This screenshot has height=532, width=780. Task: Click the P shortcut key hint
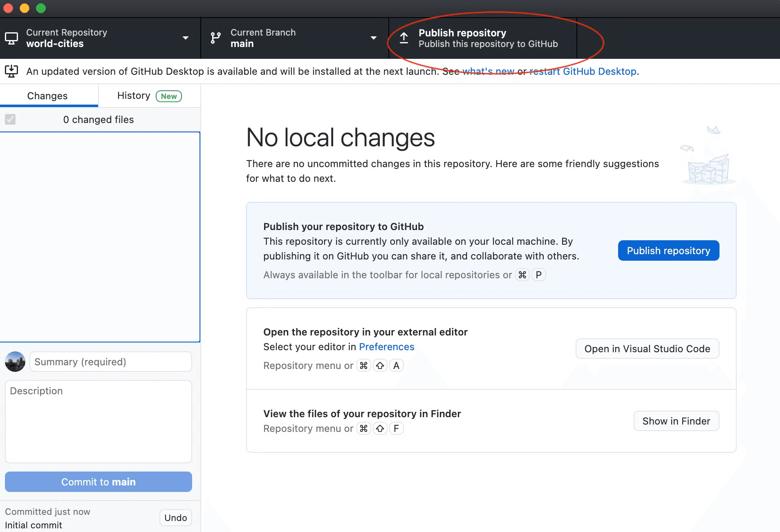(539, 275)
